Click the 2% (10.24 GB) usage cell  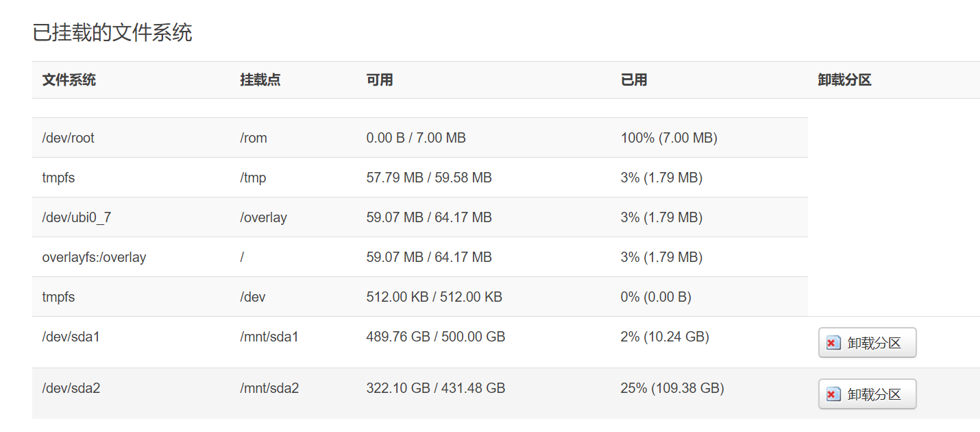(665, 337)
